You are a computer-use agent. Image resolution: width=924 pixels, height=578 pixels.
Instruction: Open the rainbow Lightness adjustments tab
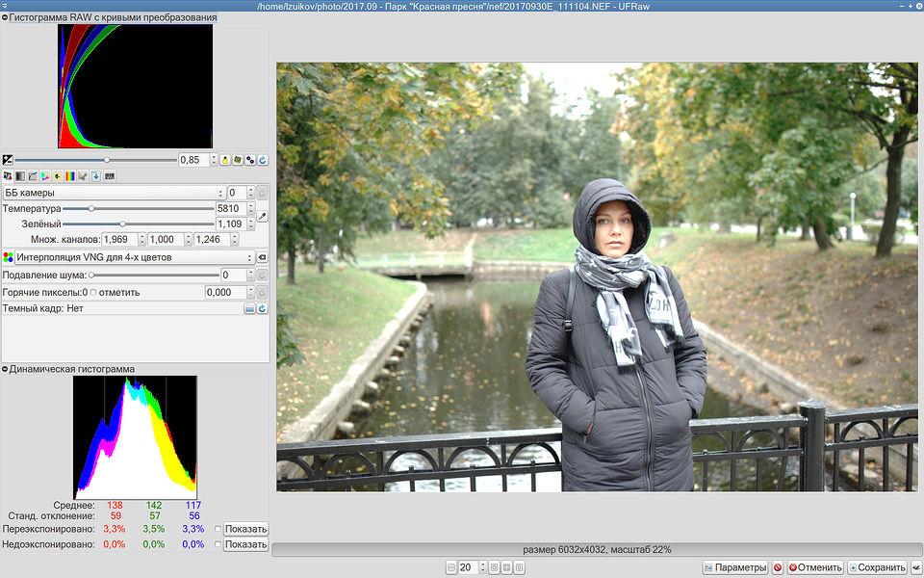point(70,175)
